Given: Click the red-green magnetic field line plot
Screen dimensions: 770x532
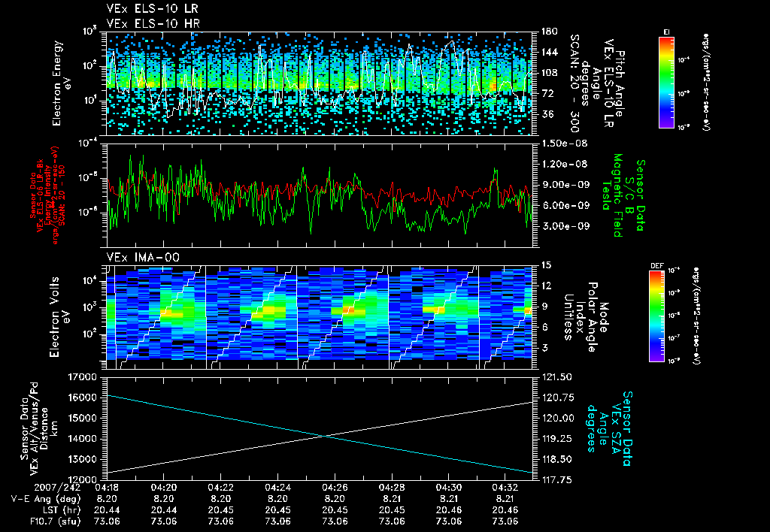Looking at the screenshot, I should (x=320, y=195).
